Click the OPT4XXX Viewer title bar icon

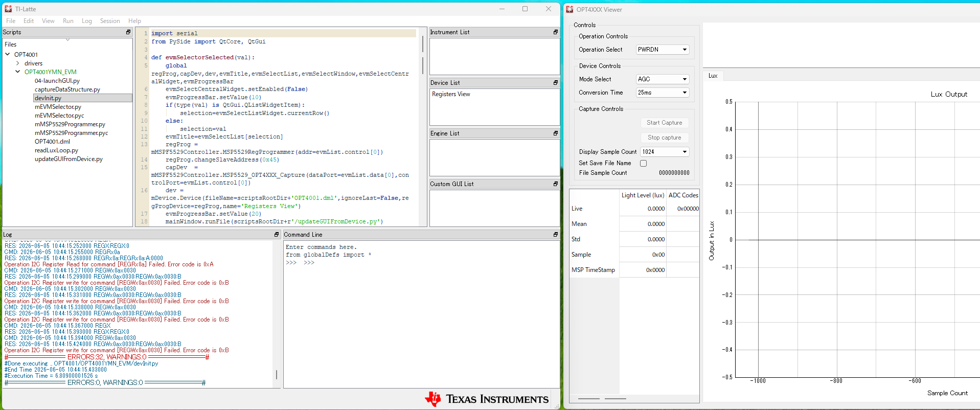(x=569, y=9)
